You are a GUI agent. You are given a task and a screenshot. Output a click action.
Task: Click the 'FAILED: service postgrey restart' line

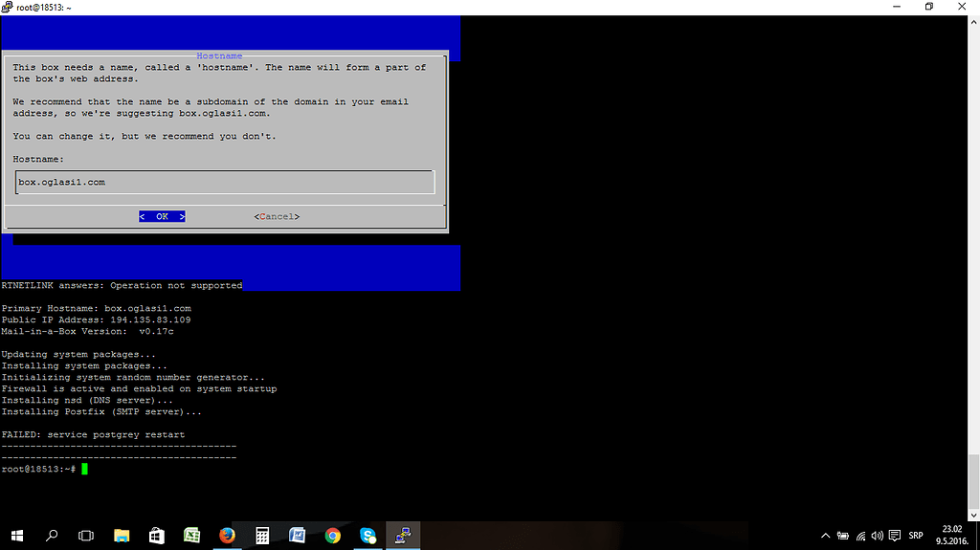[93, 434]
